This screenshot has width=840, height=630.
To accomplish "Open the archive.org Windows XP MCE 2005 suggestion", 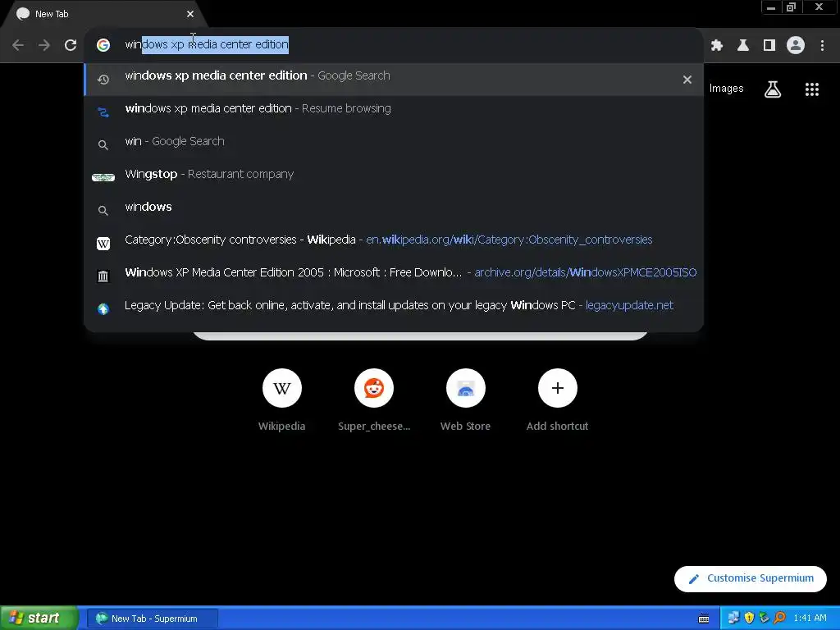I will tap(394, 276).
